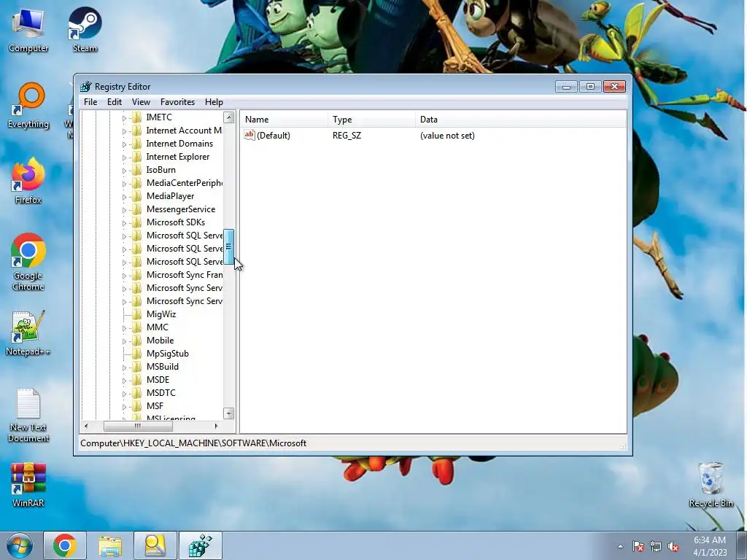The height and width of the screenshot is (560, 747).
Task: Select the Microsoft SDKs key label
Action: coord(176,222)
